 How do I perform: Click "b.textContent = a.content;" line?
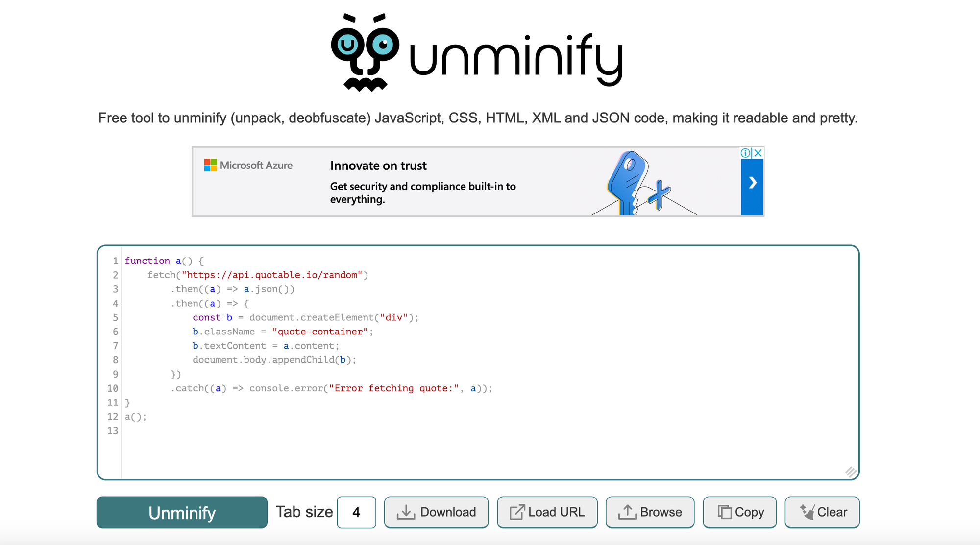click(x=266, y=346)
